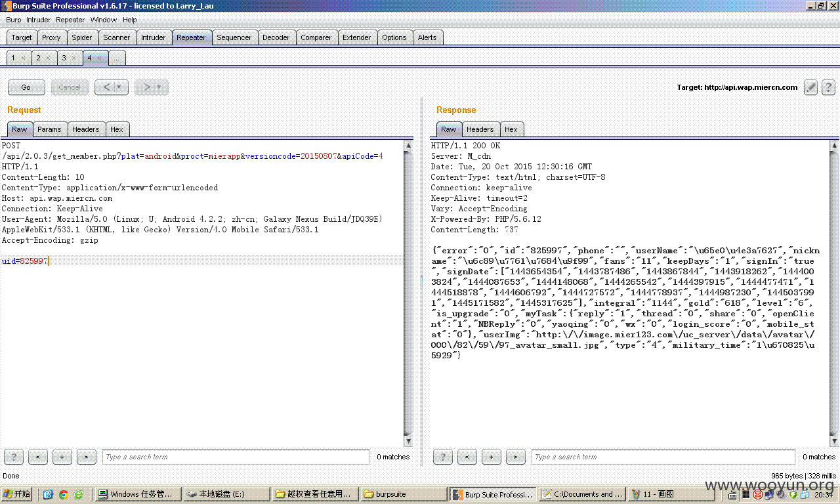Image resolution: width=840 pixels, height=504 pixels.
Task: Show response Raw view
Action: click(449, 129)
